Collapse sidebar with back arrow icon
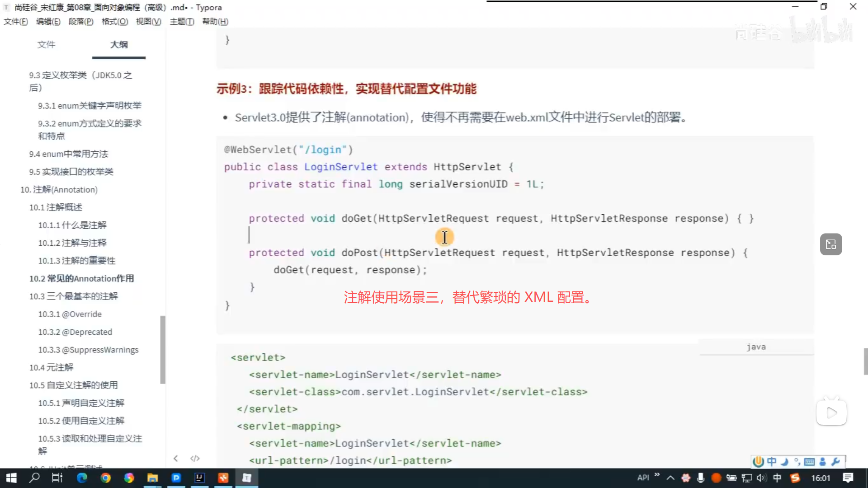The image size is (868, 488). pos(176,458)
